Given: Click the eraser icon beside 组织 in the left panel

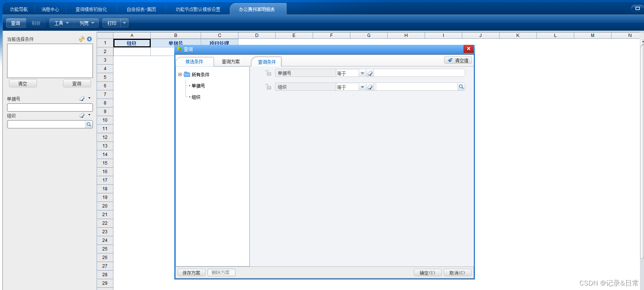Looking at the screenshot, I should [82, 115].
